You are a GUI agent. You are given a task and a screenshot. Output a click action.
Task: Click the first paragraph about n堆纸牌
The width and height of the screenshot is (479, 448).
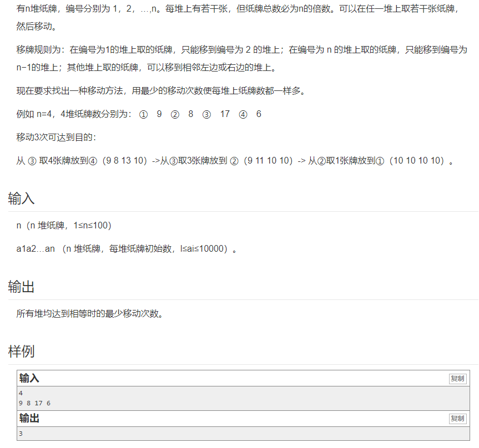coord(222,10)
